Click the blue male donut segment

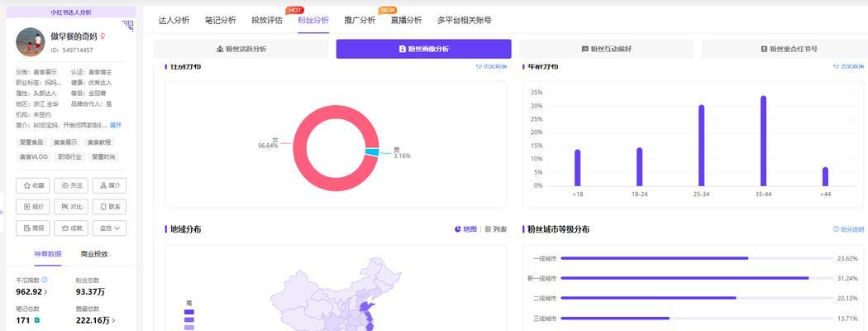coord(372,152)
